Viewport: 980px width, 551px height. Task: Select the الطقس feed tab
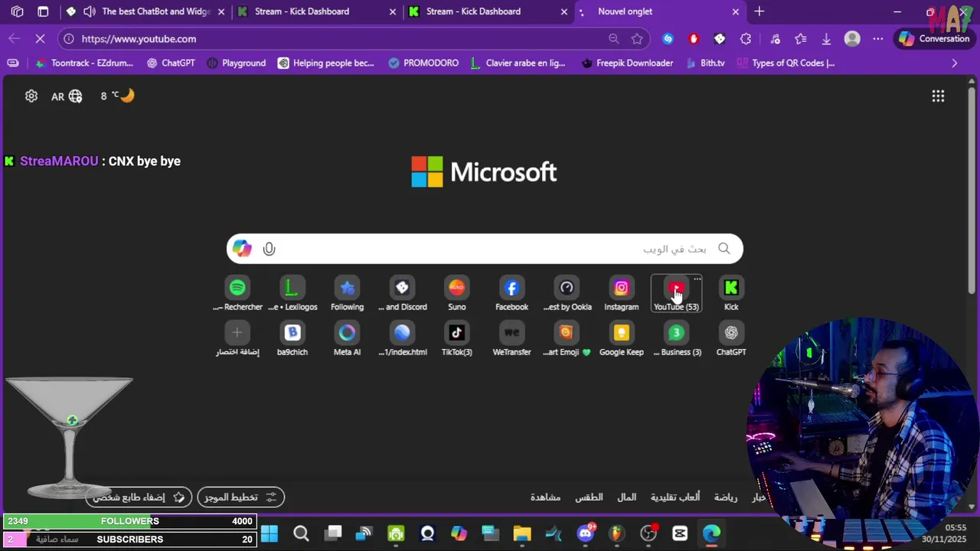tap(589, 497)
